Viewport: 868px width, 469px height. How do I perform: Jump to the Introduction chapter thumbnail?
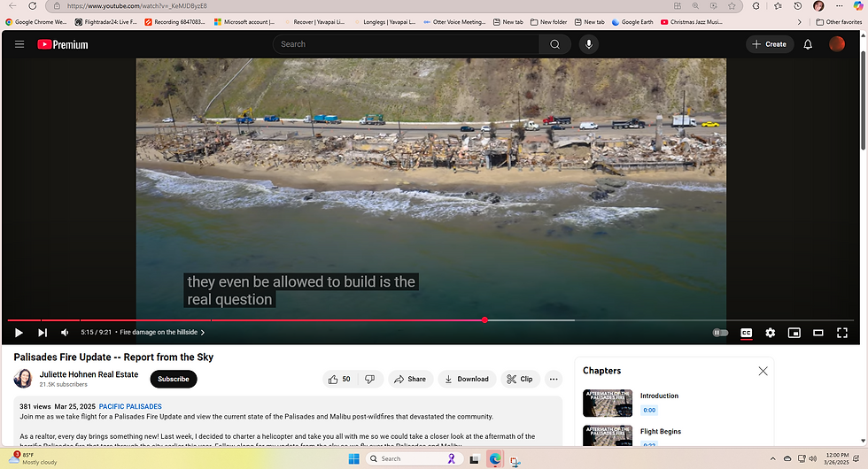coord(608,404)
